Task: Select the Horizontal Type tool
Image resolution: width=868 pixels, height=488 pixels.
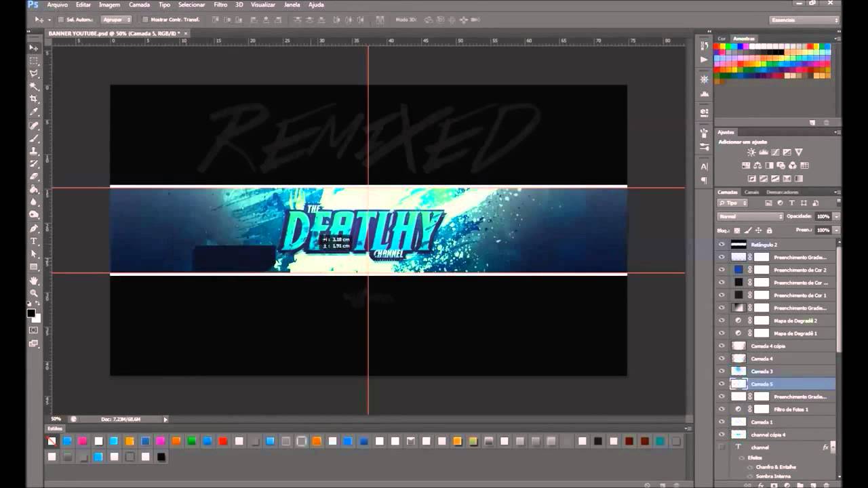Action: 34,241
